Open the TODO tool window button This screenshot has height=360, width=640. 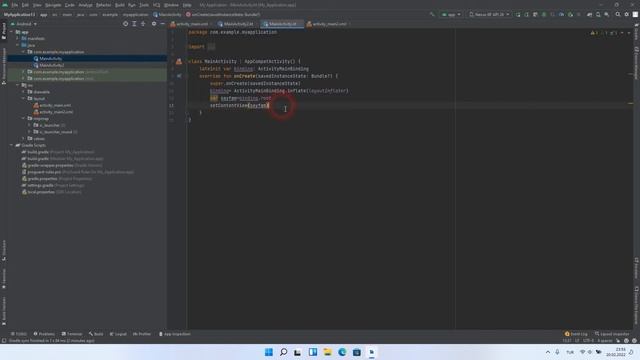pos(19,334)
